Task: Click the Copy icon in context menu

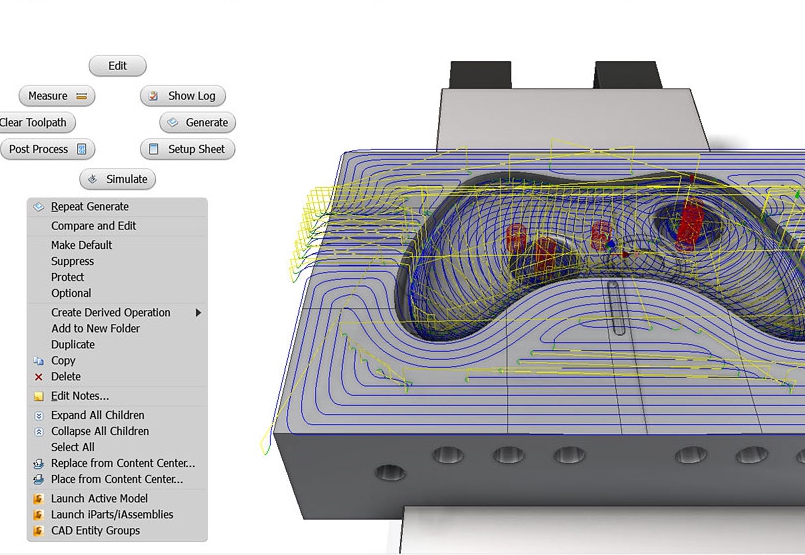Action: coord(39,361)
